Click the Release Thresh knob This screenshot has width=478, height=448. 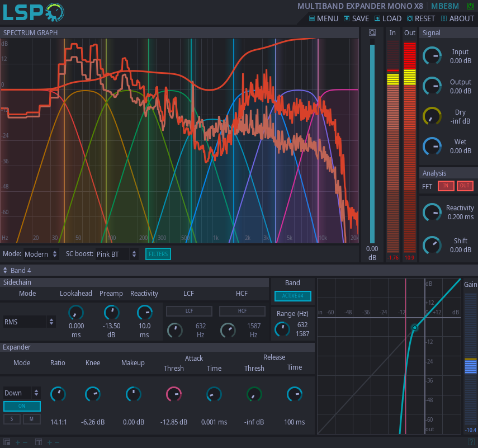click(x=254, y=394)
